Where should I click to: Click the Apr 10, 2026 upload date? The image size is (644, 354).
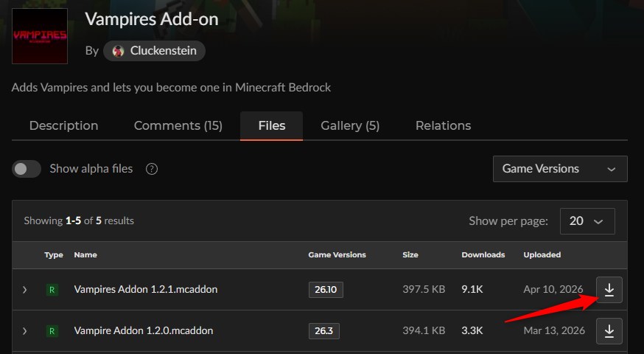(x=553, y=289)
